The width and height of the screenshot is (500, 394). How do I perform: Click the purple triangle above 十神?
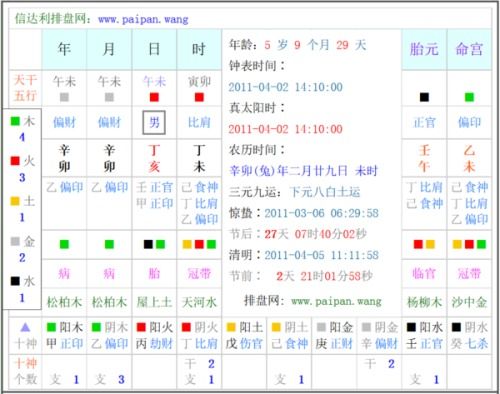click(x=25, y=328)
